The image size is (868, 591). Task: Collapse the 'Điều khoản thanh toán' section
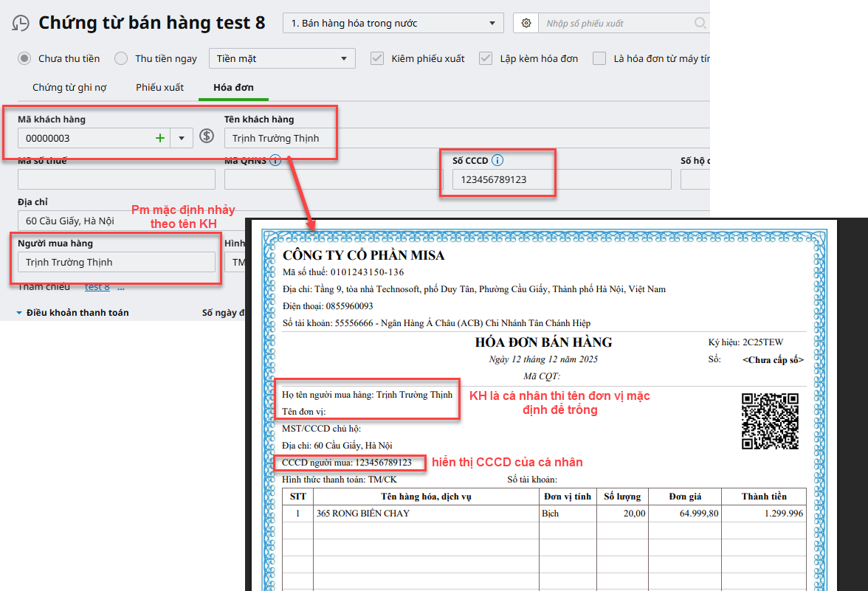19,313
